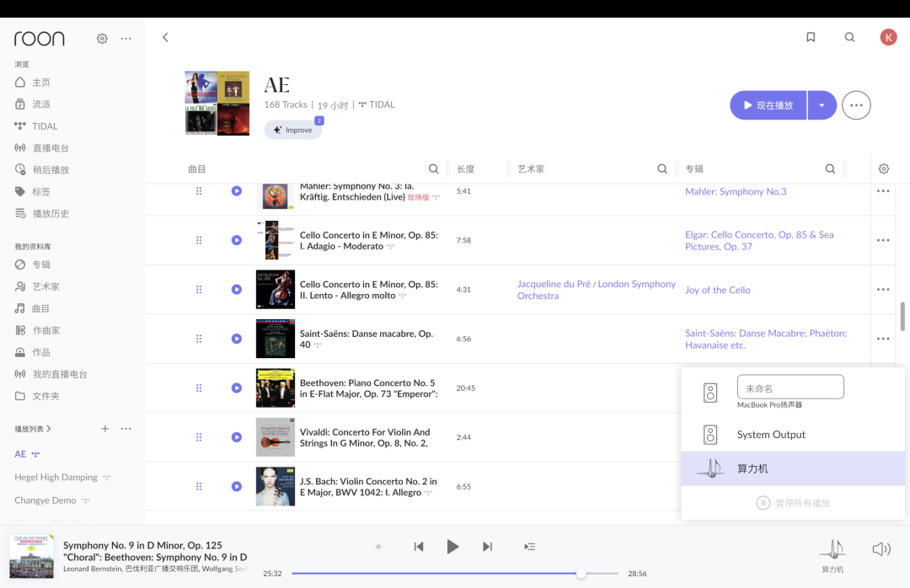This screenshot has width=910, height=588.
Task: Open 稍后播放 in the sidebar
Action: tap(42, 170)
